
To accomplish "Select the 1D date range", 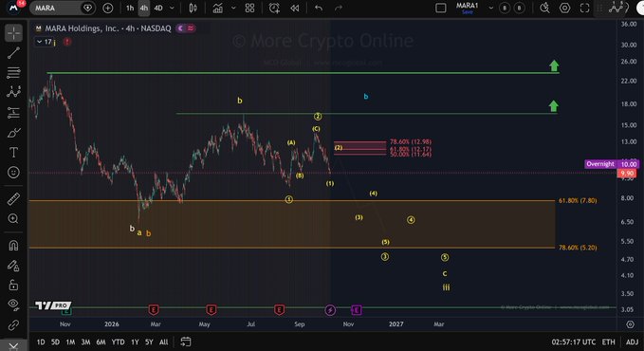I will (x=41, y=342).
